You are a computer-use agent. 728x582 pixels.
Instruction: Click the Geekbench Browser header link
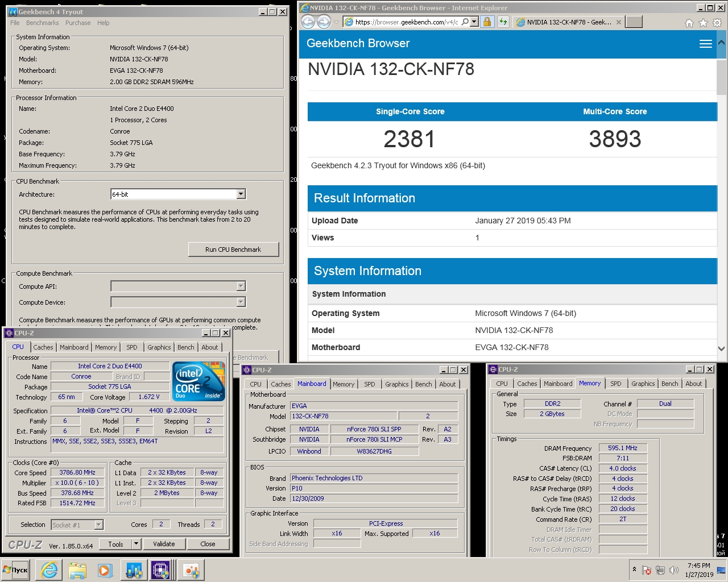[358, 43]
